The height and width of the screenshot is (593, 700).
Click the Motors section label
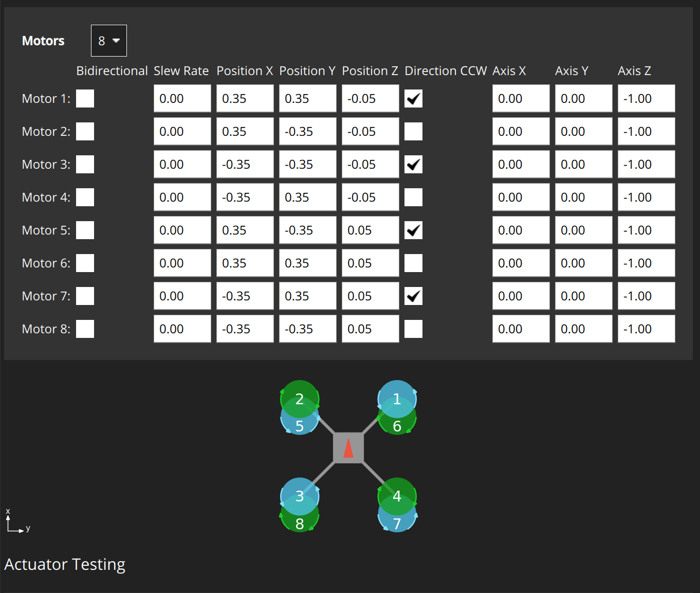[x=43, y=41]
